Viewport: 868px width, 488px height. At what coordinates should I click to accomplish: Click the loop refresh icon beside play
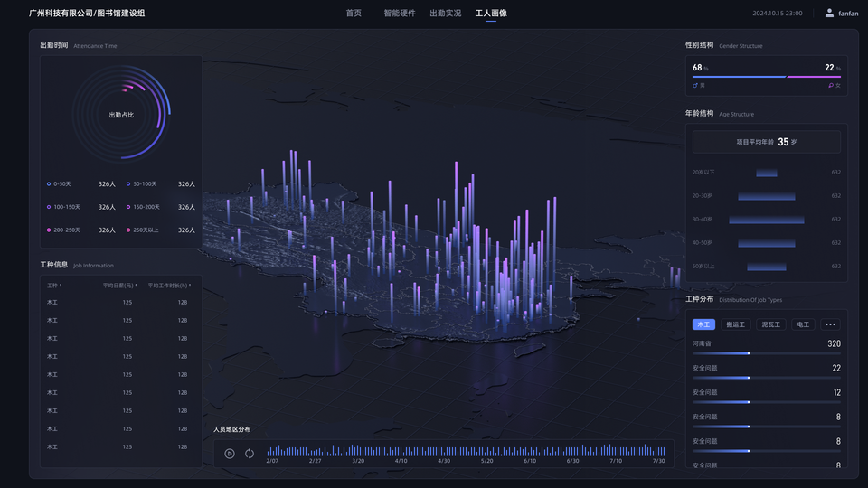pos(250,454)
